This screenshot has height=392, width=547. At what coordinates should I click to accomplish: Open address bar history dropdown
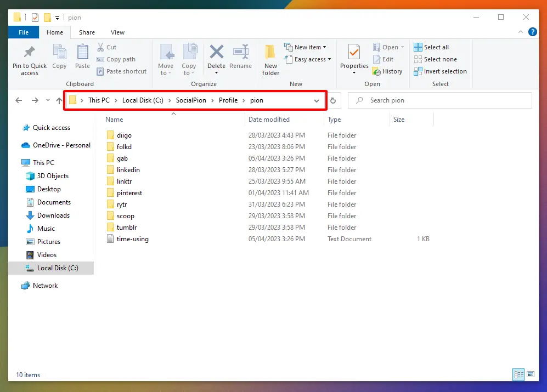(317, 101)
